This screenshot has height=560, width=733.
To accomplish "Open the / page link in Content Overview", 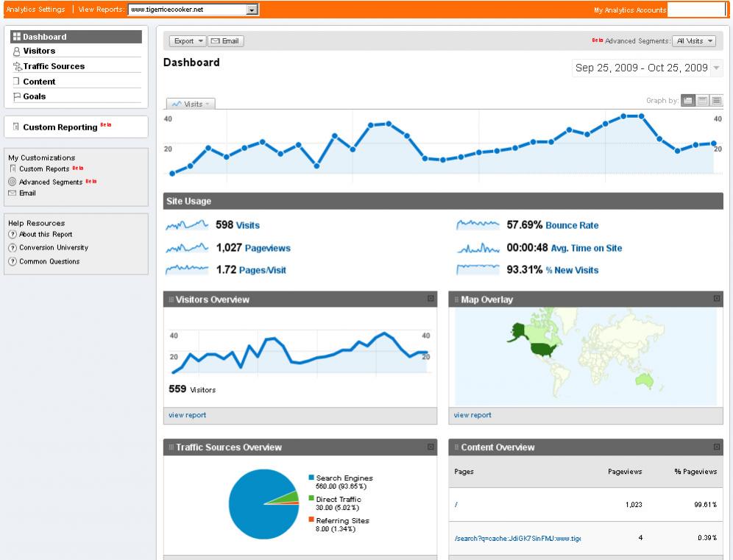I will point(456,505).
